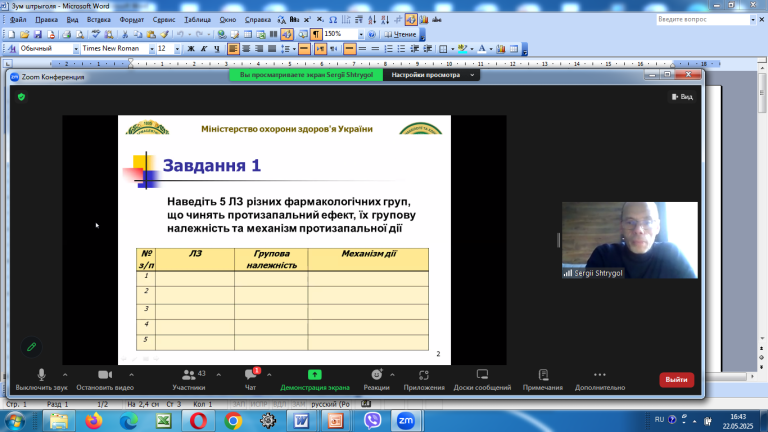Click the Open file folder icon
Screen dimensions: 768x432
pyautogui.click(x=24, y=34)
